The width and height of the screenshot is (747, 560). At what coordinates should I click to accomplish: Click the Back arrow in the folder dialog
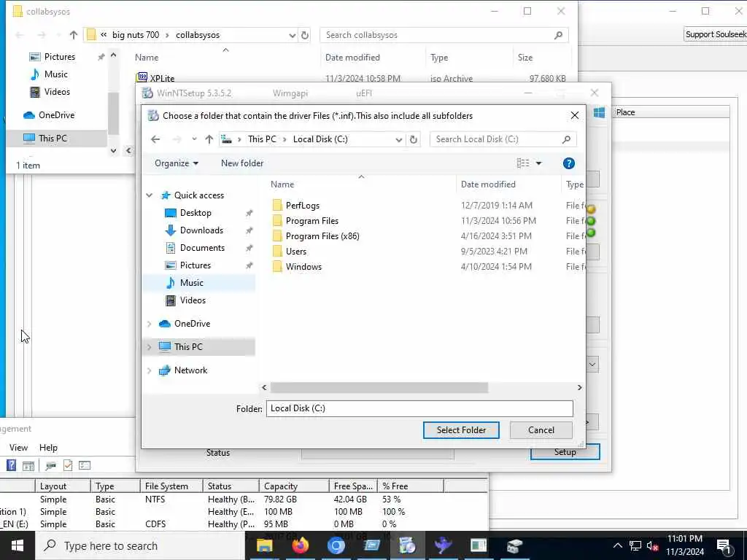pyautogui.click(x=155, y=139)
